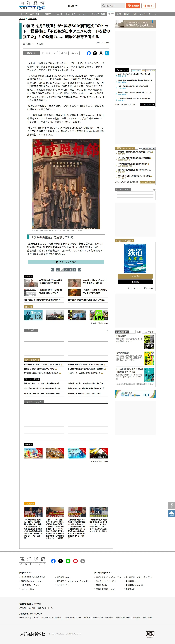Enlarge text with A+ 拡大 button
175x644 pixels.
click(x=75, y=53)
